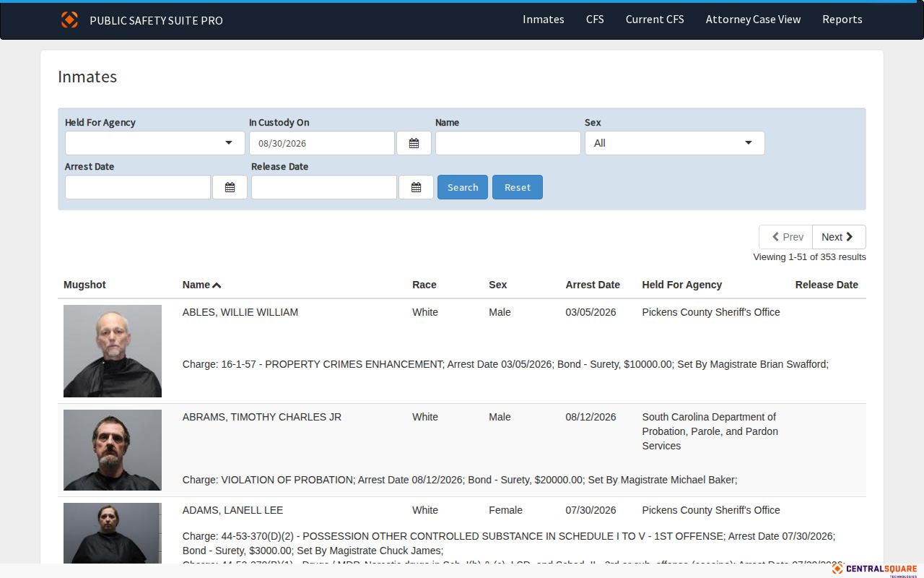
Task: Open Attorney Case View
Action: click(753, 20)
